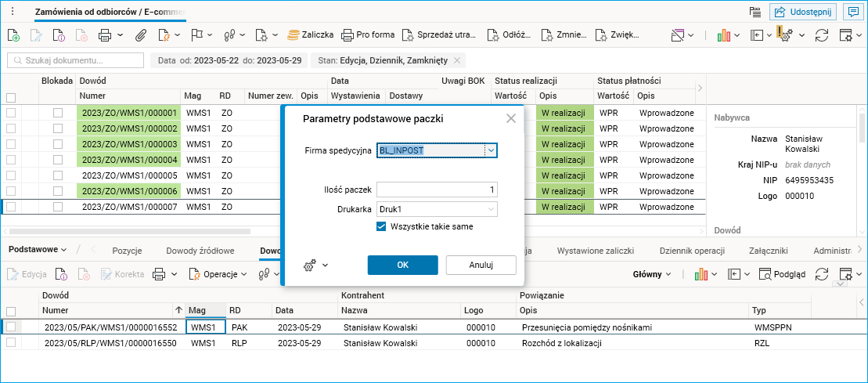The width and height of the screenshot is (868, 383).
Task: Switch to the Dziennik operacji tab
Action: 692,251
